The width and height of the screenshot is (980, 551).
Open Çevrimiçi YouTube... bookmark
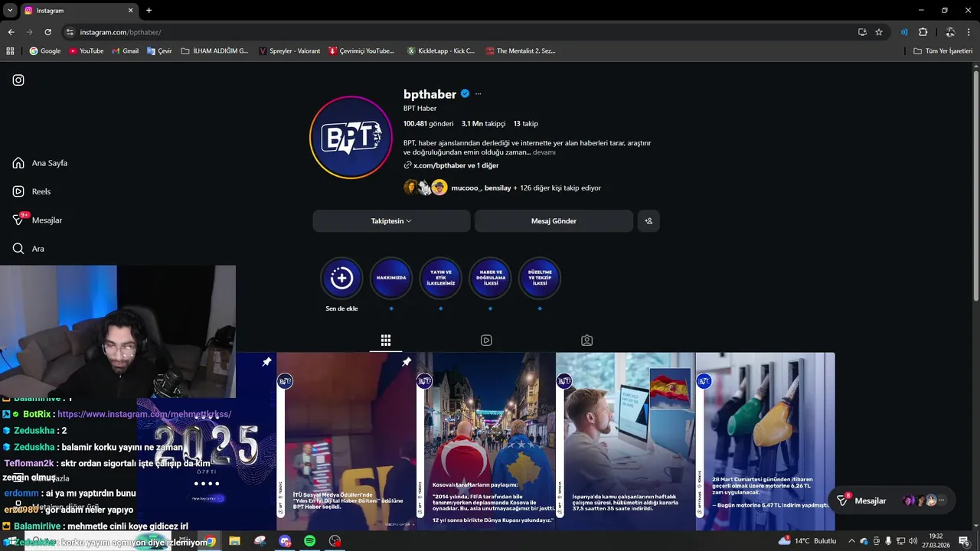click(361, 51)
